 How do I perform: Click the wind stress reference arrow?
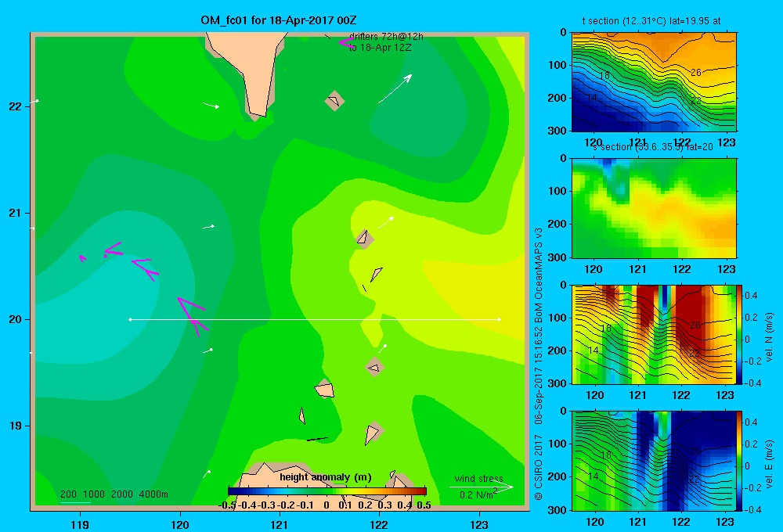coord(481,487)
